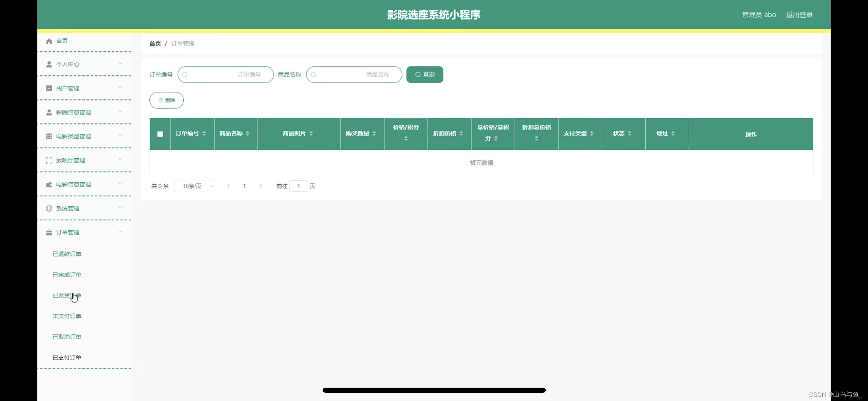Click the 系统管理 circular icon
Screen dimensions: 868x401
tap(49, 208)
